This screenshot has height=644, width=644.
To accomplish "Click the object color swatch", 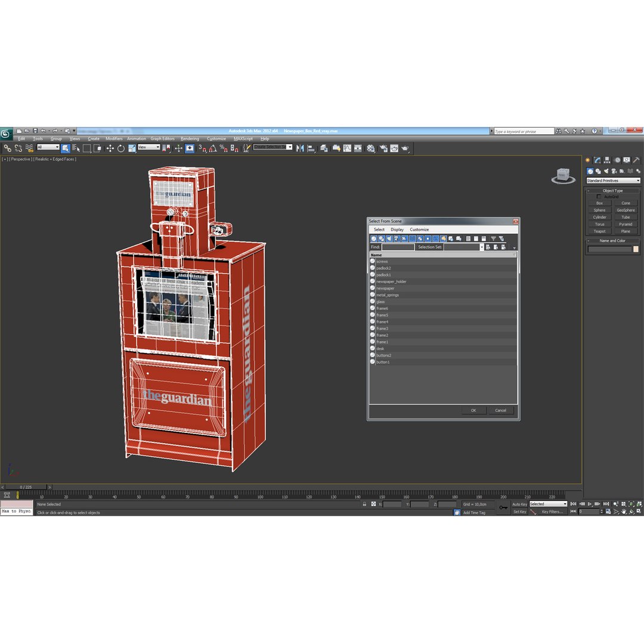I will [636, 249].
